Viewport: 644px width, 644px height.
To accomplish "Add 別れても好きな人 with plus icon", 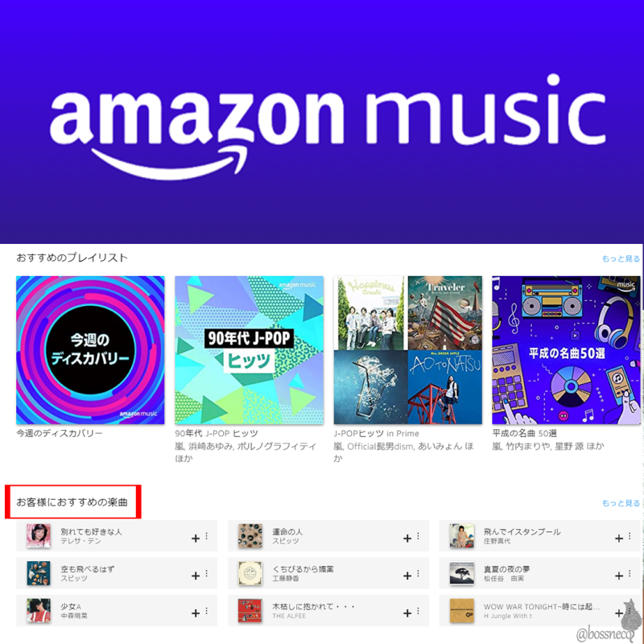I will [x=196, y=538].
